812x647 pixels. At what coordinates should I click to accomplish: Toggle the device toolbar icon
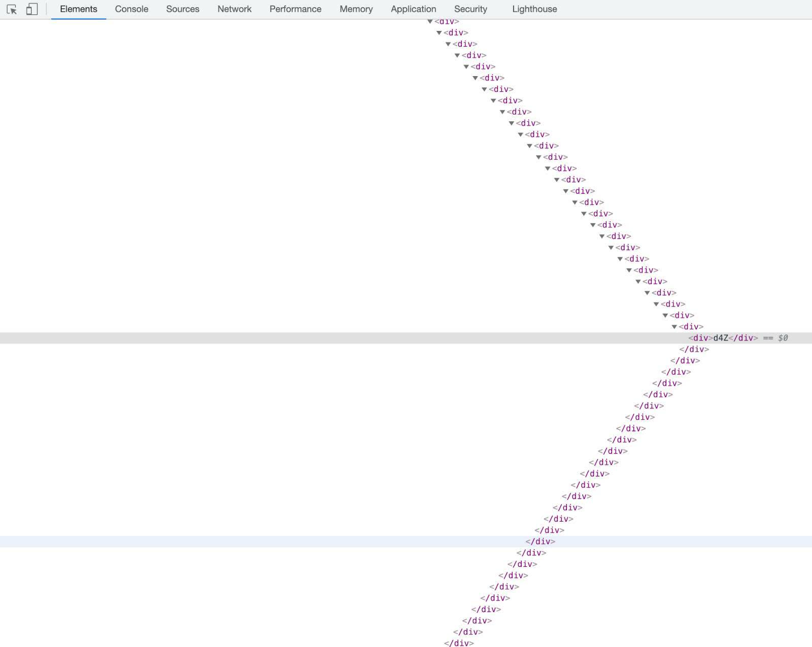point(31,9)
